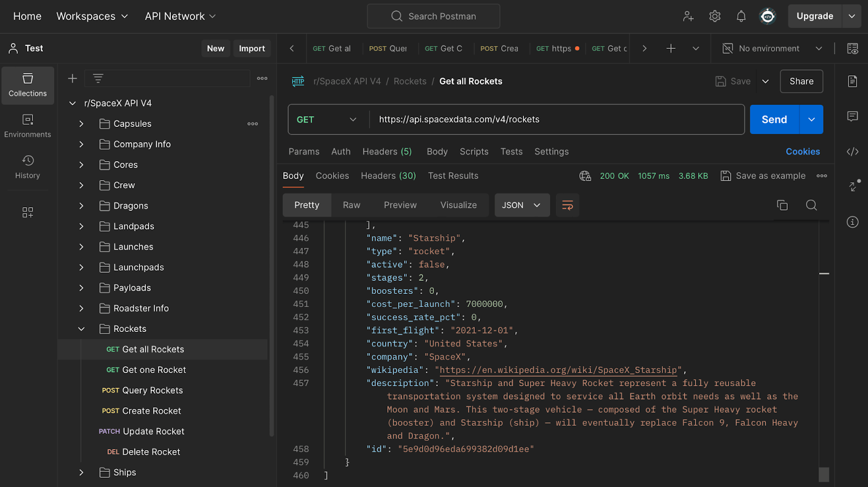The height and width of the screenshot is (487, 868).
Task: Open the SpaceX Starship Wikipedia link
Action: pyautogui.click(x=558, y=370)
